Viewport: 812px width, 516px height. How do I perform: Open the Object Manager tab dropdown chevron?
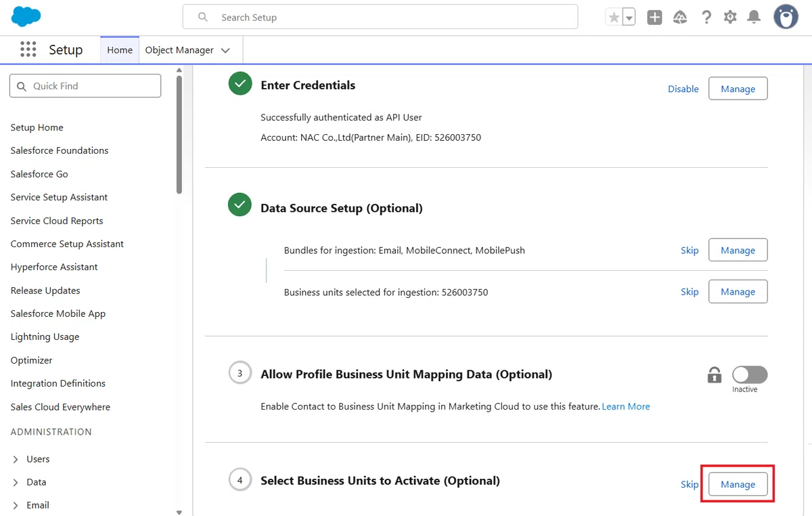pyautogui.click(x=225, y=50)
